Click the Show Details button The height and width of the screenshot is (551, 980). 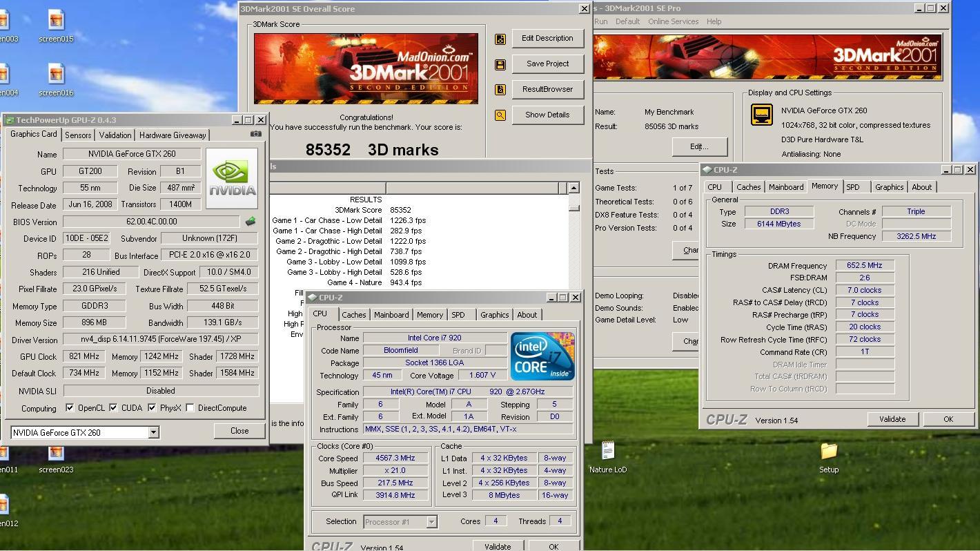pos(547,115)
